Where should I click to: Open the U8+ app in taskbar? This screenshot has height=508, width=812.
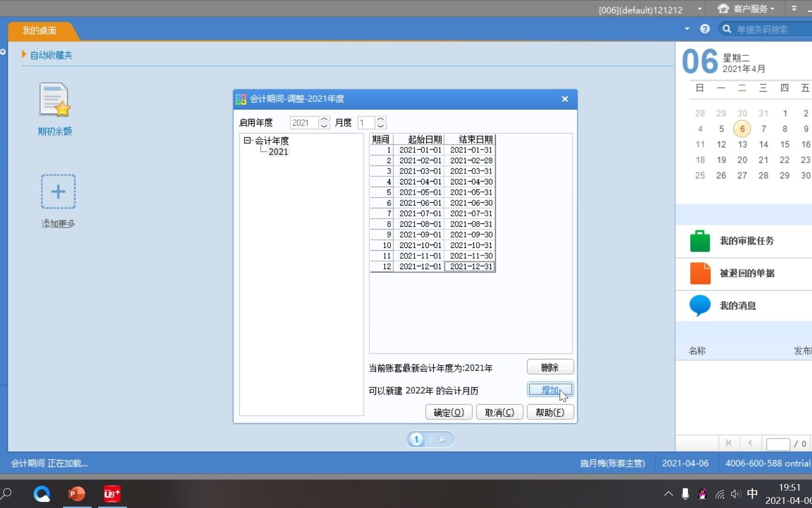point(112,494)
